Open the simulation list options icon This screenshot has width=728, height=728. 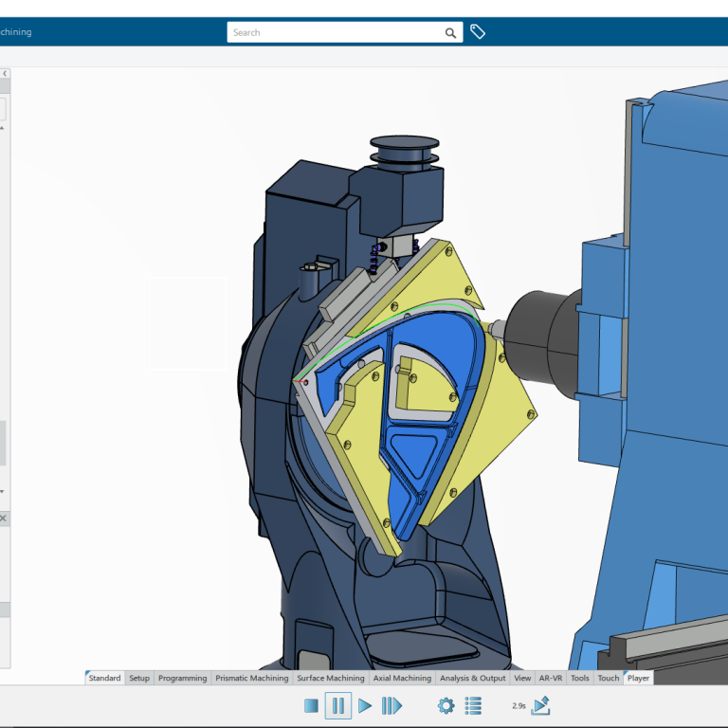(474, 705)
